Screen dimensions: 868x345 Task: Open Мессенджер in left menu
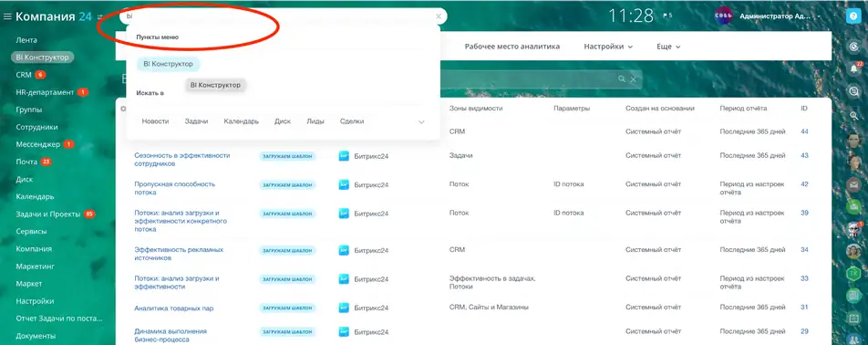[37, 144]
